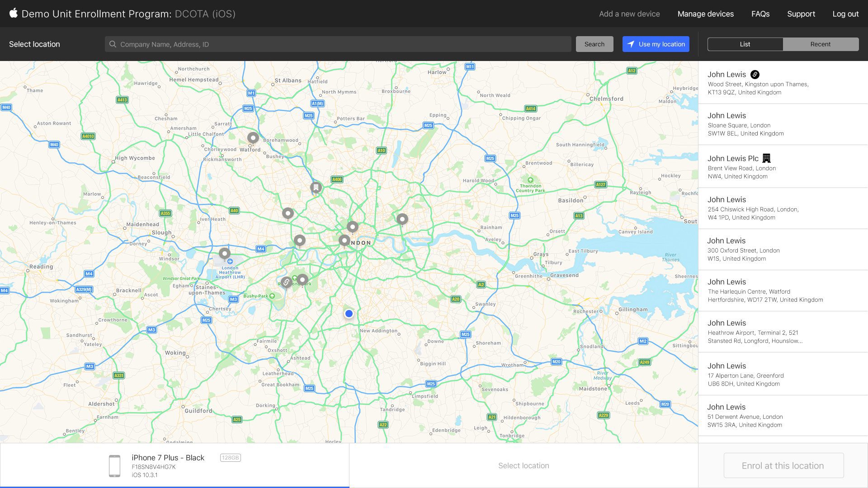Toggle the Support navigation link
Viewport: 868px width, 488px height.
(x=801, y=13)
